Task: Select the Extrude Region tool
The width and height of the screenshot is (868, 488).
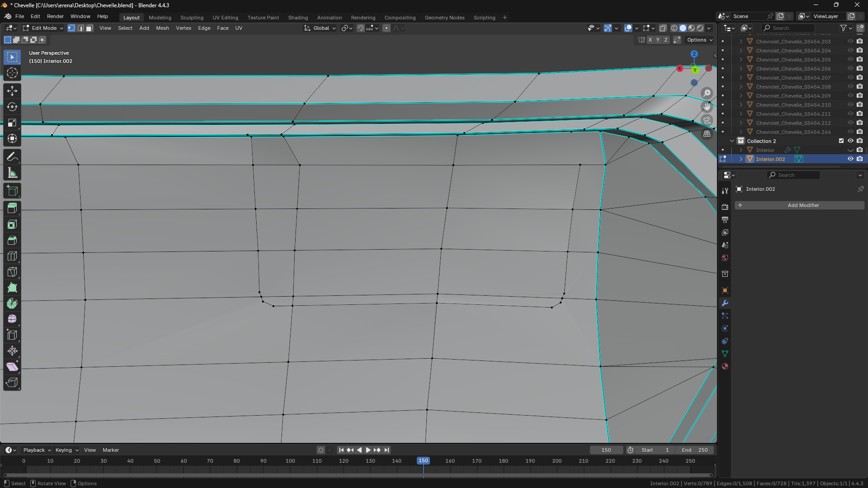Action: [x=12, y=208]
